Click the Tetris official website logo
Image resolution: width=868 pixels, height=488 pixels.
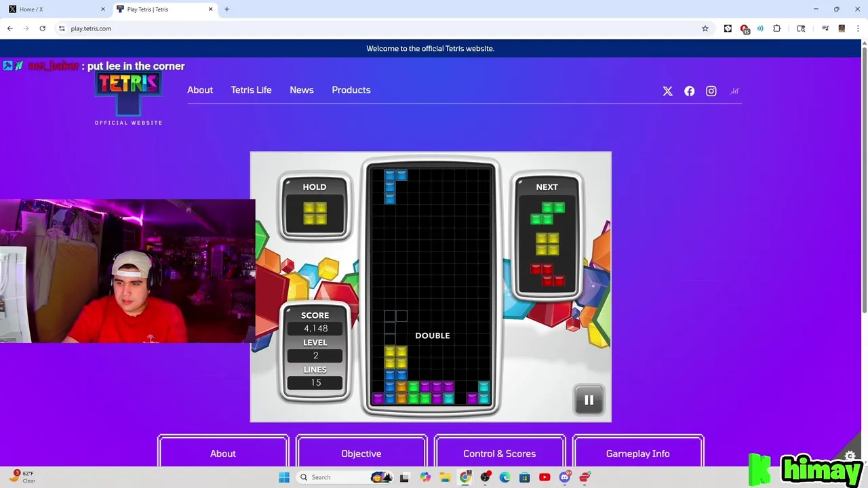(128, 99)
